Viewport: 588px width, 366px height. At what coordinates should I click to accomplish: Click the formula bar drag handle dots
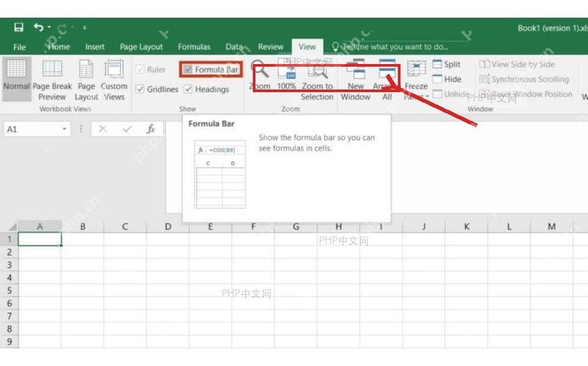point(80,129)
